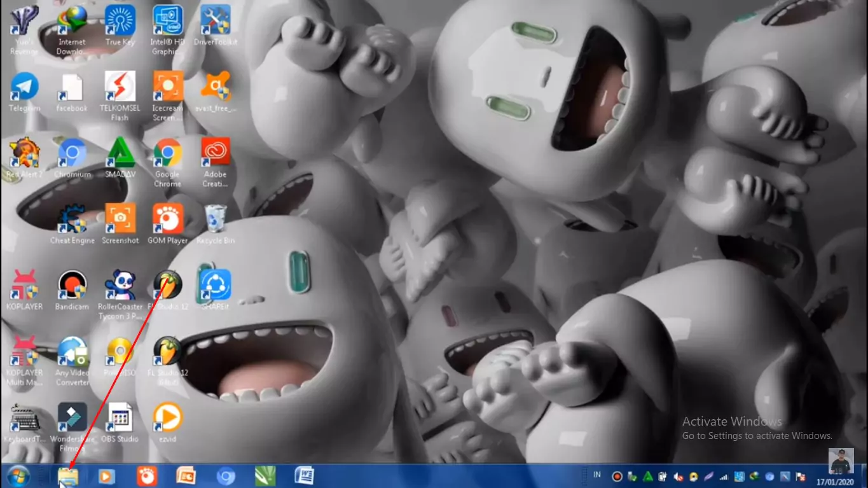The image size is (868, 488).
Task: Click the Action Center flag tray icon
Action: [801, 477]
